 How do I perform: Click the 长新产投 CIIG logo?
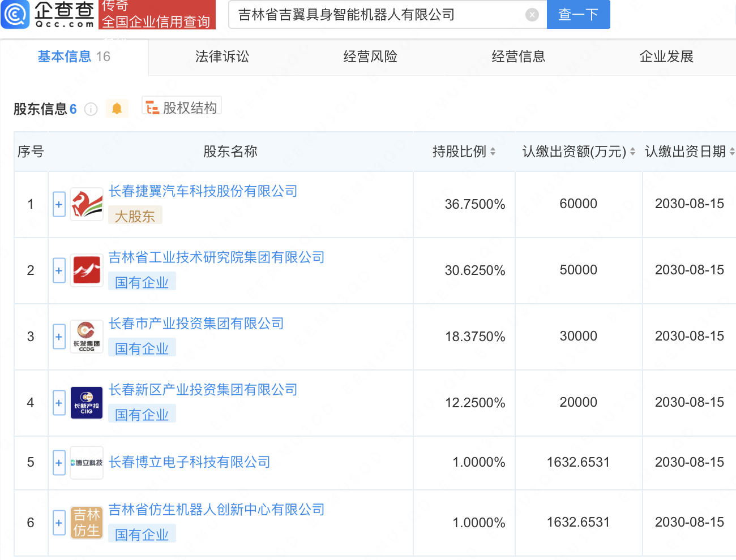(x=87, y=403)
